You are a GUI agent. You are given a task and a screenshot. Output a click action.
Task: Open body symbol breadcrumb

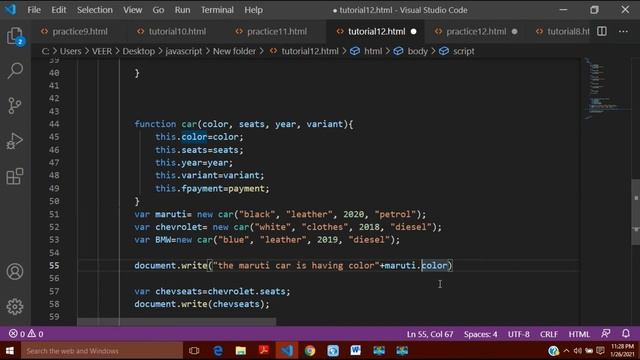point(417,51)
